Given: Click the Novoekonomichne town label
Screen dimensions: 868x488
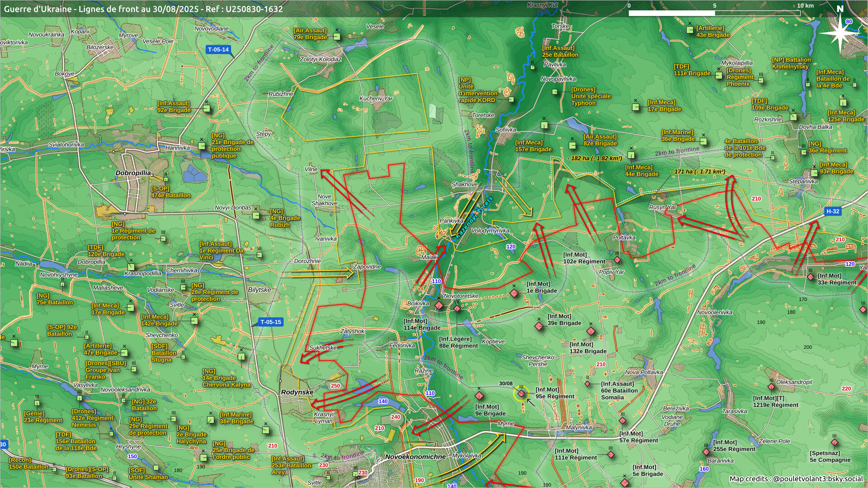Looking at the screenshot, I should (415, 457).
